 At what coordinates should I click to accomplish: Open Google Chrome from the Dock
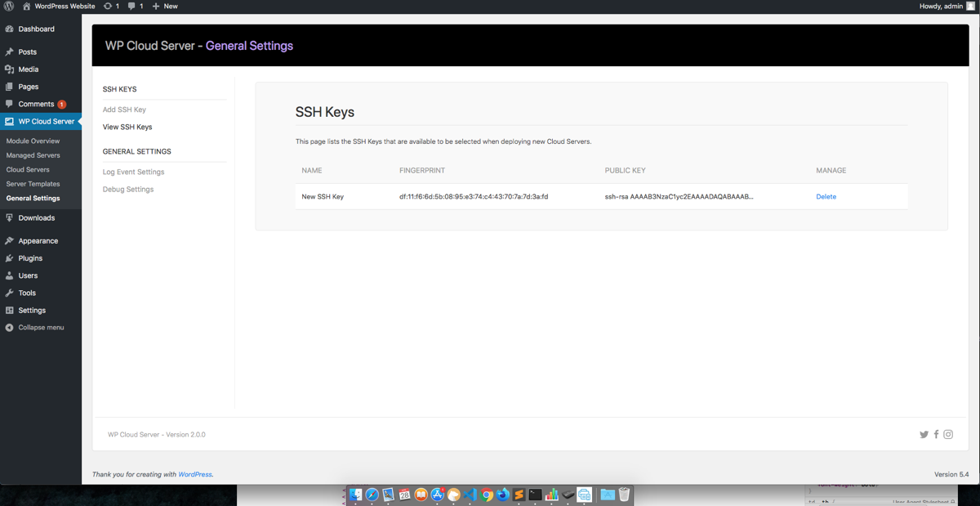click(487, 495)
